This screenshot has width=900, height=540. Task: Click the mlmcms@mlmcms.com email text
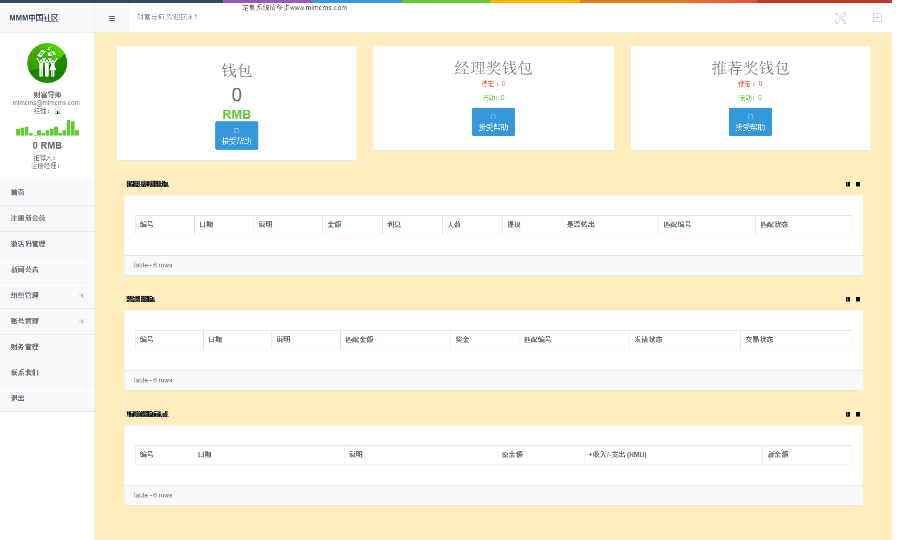click(x=46, y=103)
